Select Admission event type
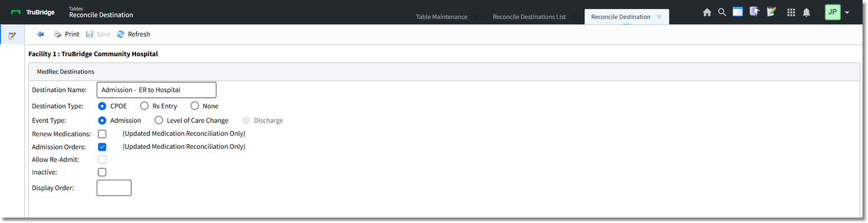The height and width of the screenshot is (223, 868). pyautogui.click(x=102, y=120)
